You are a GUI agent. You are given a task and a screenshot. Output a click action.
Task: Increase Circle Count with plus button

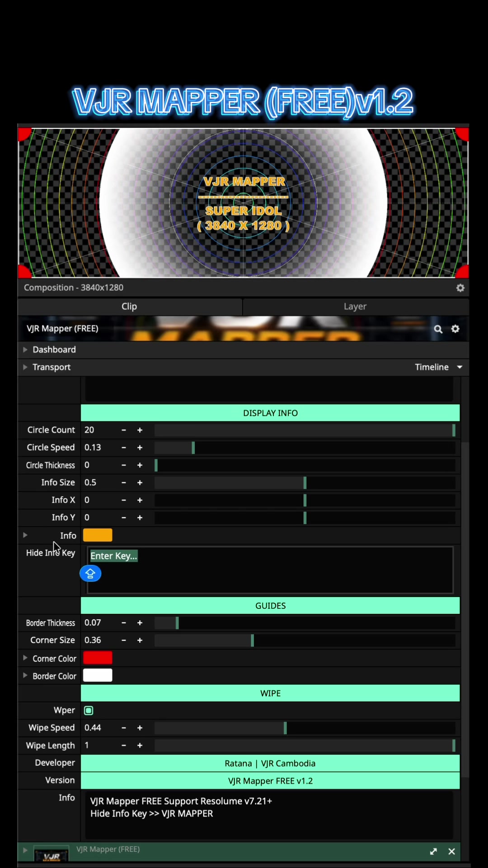click(140, 430)
